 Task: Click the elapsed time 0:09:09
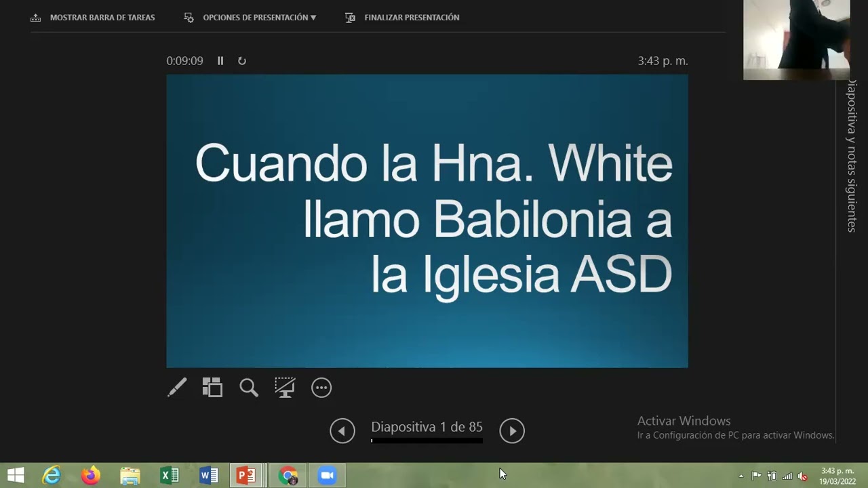click(x=184, y=61)
